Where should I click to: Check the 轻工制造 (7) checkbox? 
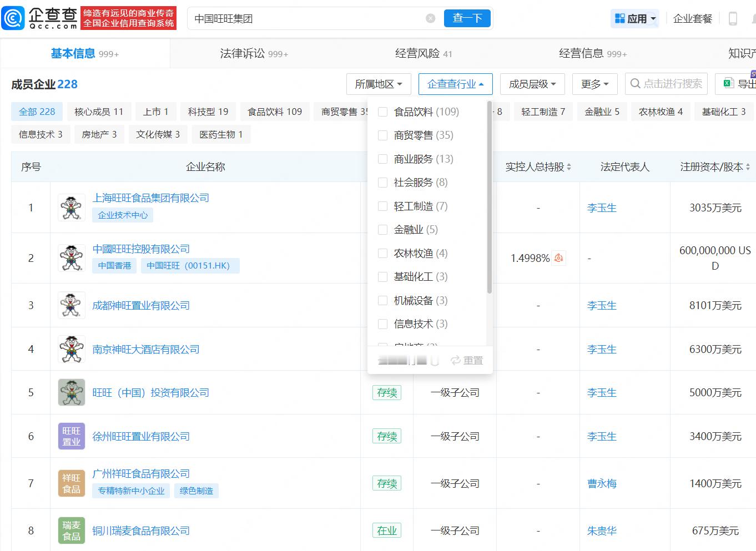click(382, 206)
